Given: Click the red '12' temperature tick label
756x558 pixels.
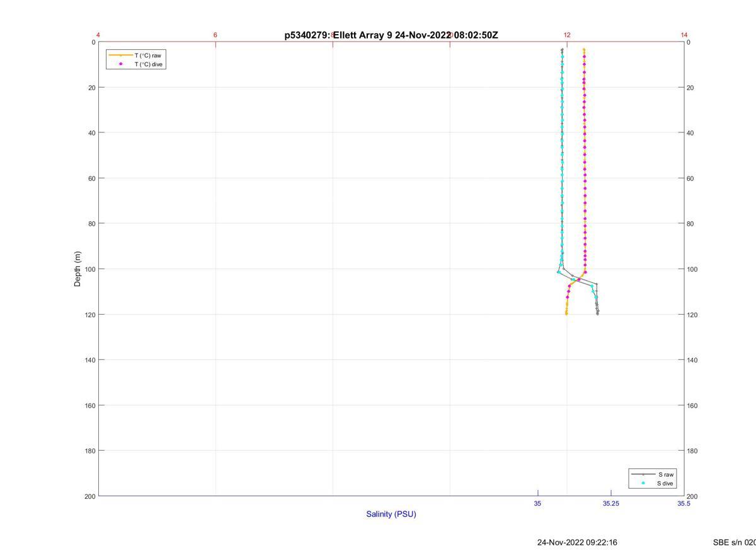Looking at the screenshot, I should [567, 35].
